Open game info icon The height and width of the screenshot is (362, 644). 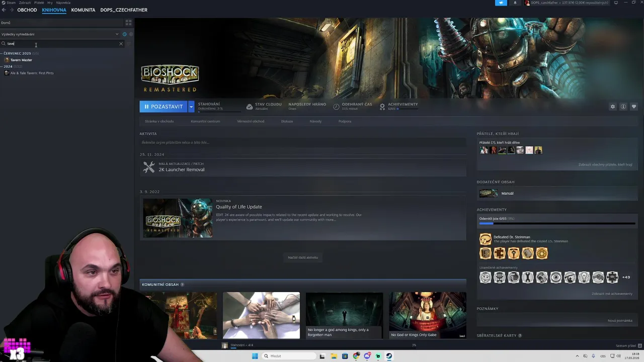pos(623,107)
